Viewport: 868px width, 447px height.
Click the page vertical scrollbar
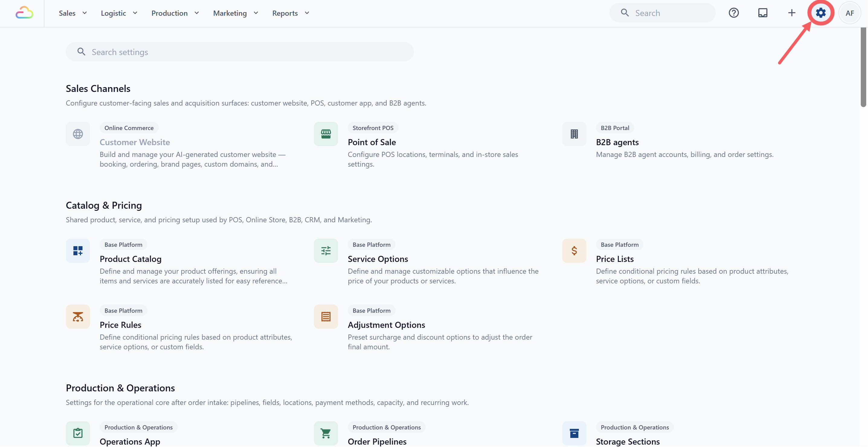point(863,67)
